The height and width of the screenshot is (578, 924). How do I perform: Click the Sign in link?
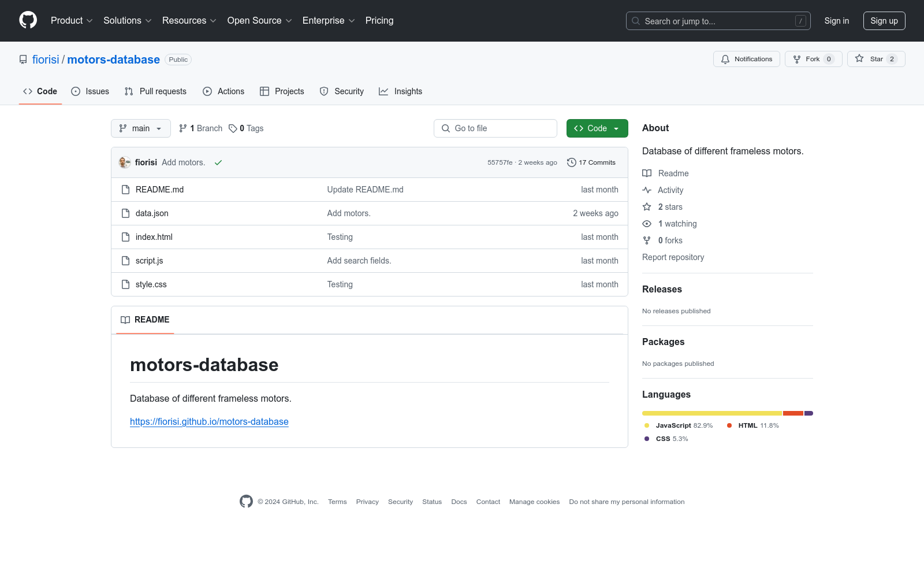[837, 21]
